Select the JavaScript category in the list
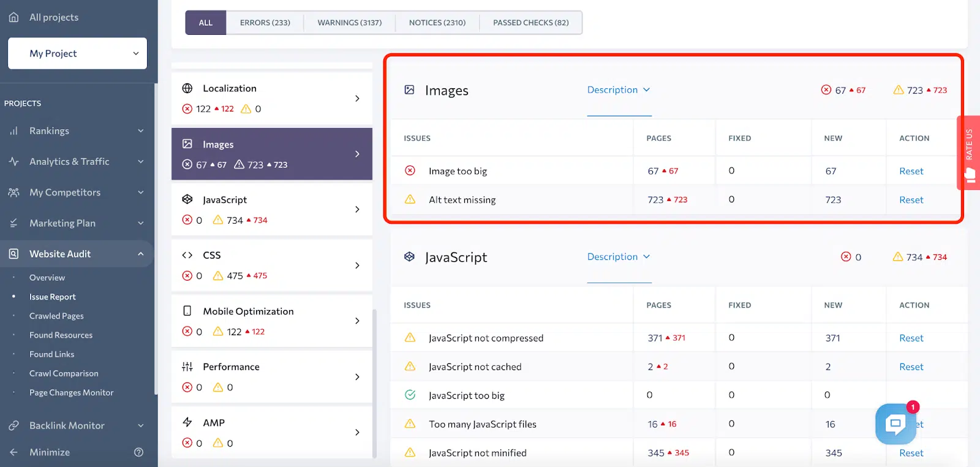 point(272,210)
